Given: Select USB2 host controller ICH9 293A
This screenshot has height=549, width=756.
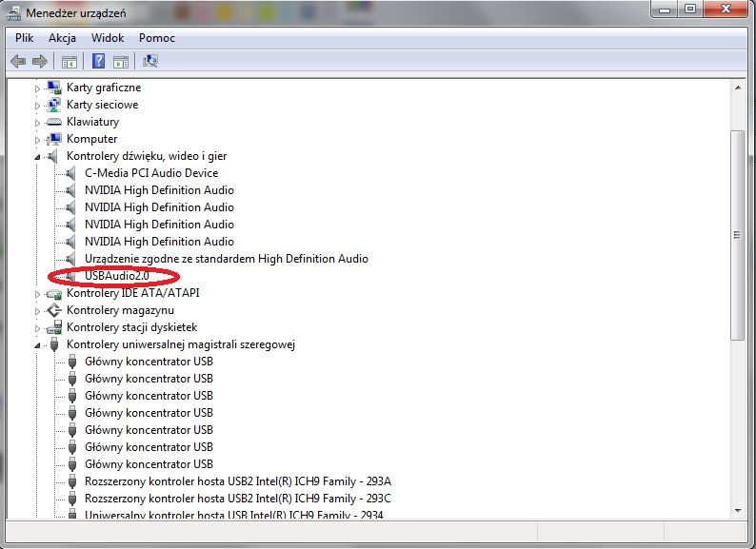Looking at the screenshot, I should tap(238, 481).
